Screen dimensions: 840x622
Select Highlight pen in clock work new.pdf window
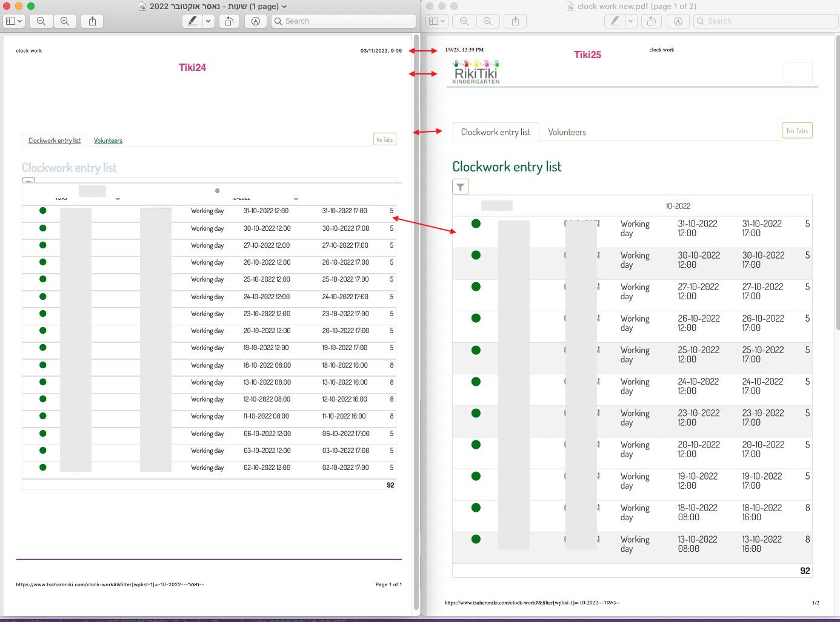615,21
